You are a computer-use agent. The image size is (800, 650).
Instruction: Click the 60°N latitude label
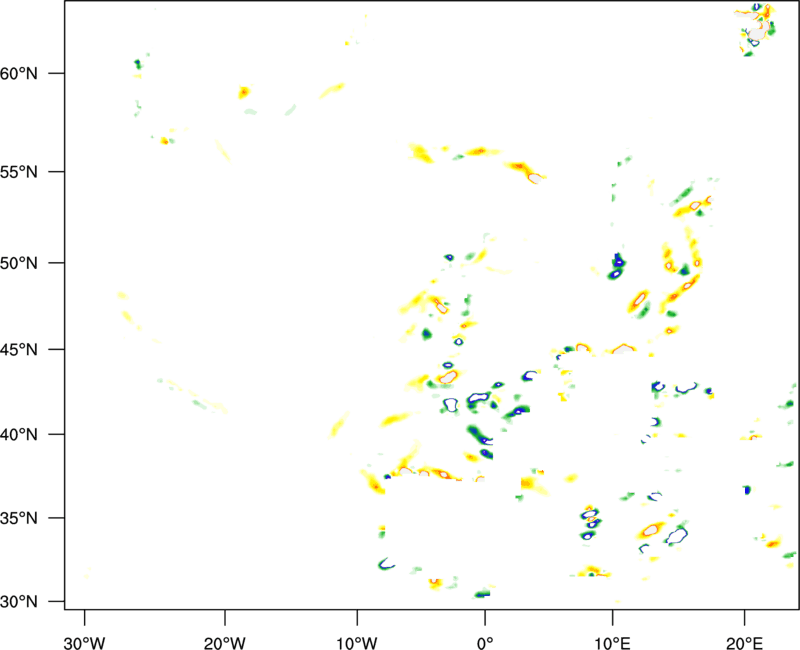[x=19, y=73]
